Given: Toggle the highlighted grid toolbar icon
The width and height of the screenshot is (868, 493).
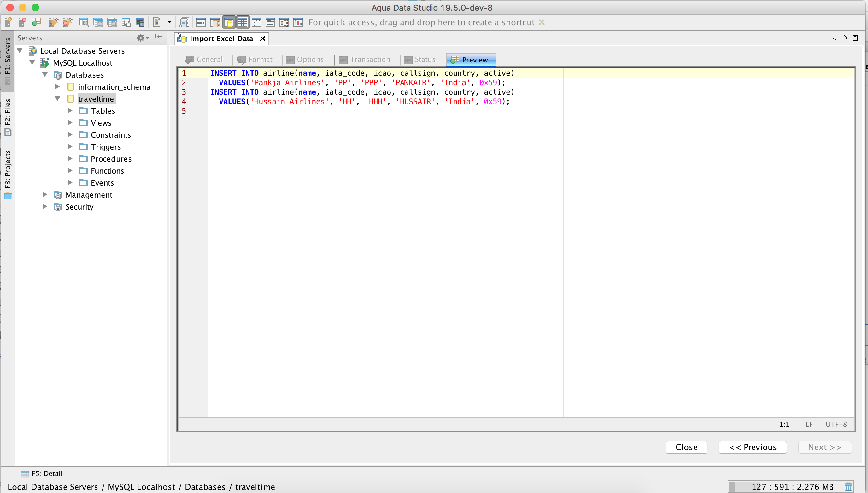Looking at the screenshot, I should click(243, 22).
